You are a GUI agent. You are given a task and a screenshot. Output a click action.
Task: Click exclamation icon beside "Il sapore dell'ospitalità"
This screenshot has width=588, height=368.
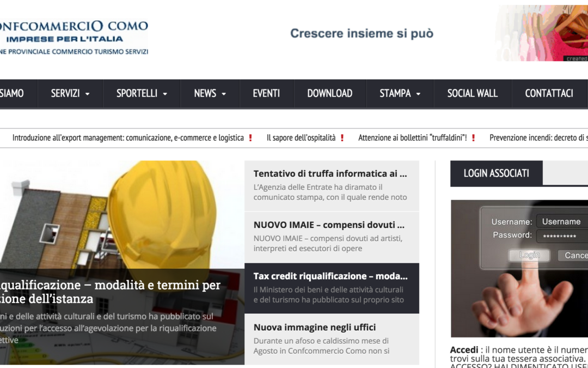[342, 137]
